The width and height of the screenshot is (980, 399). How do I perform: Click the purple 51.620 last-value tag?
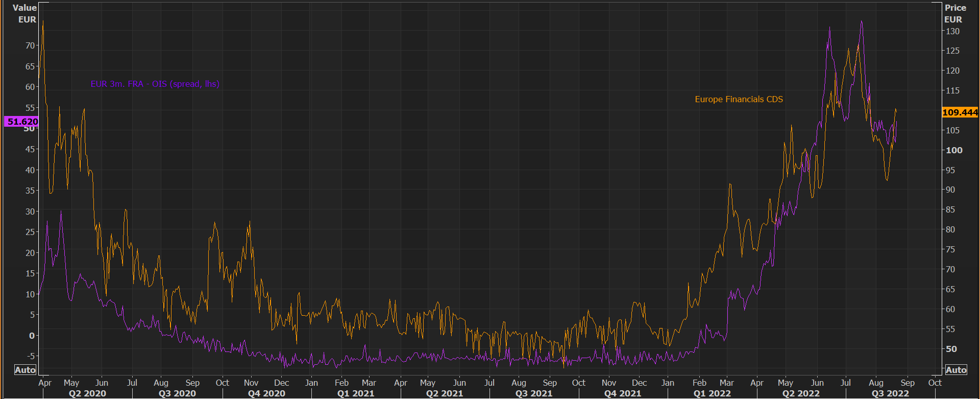(21, 122)
